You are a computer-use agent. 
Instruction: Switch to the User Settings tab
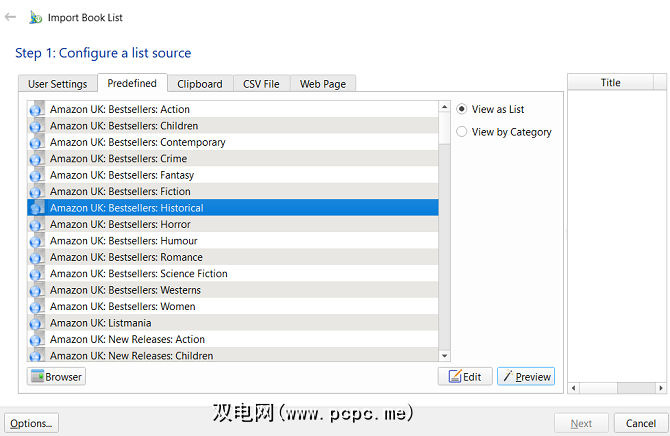click(x=58, y=84)
